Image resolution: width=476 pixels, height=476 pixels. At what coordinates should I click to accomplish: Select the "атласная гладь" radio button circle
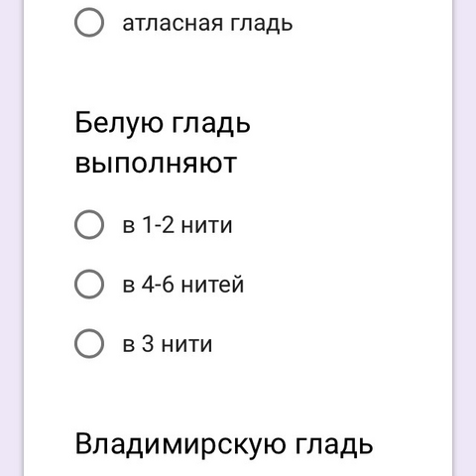click(x=89, y=23)
